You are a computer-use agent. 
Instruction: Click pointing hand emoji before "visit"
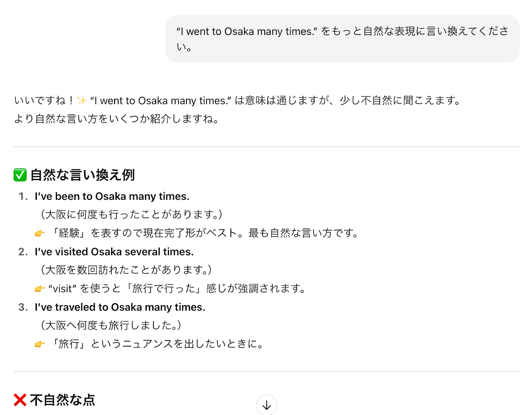(x=40, y=289)
